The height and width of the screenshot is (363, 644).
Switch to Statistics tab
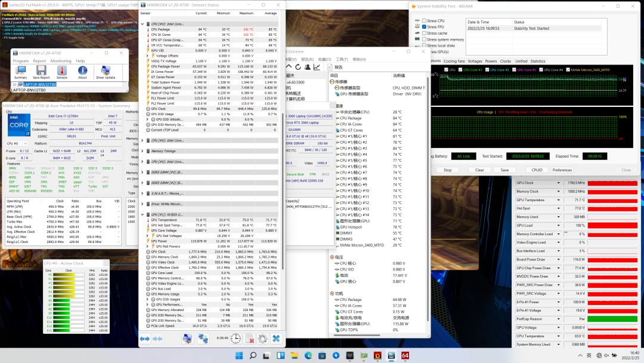(x=538, y=61)
